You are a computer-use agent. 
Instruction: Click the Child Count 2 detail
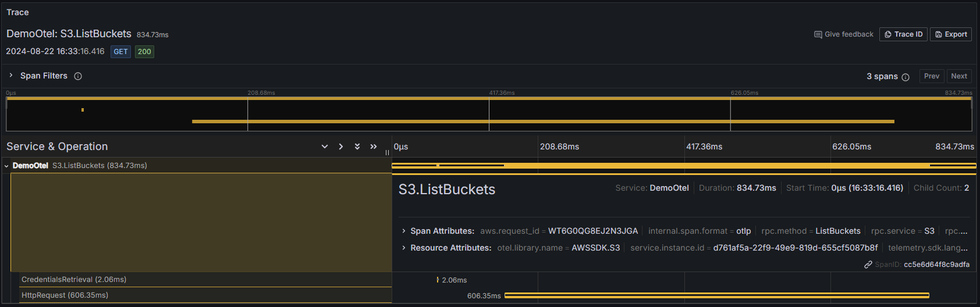(941, 188)
